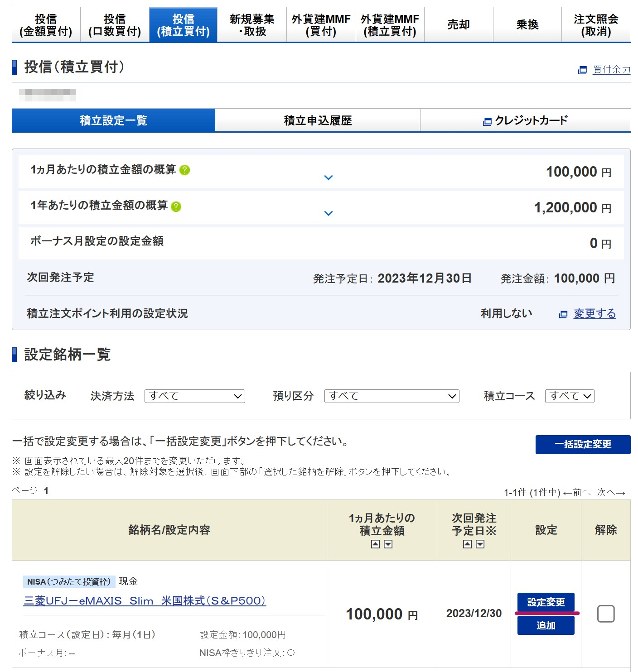638x672 pixels.
Task: Go to the 売却 tab
Action: pyautogui.click(x=459, y=25)
